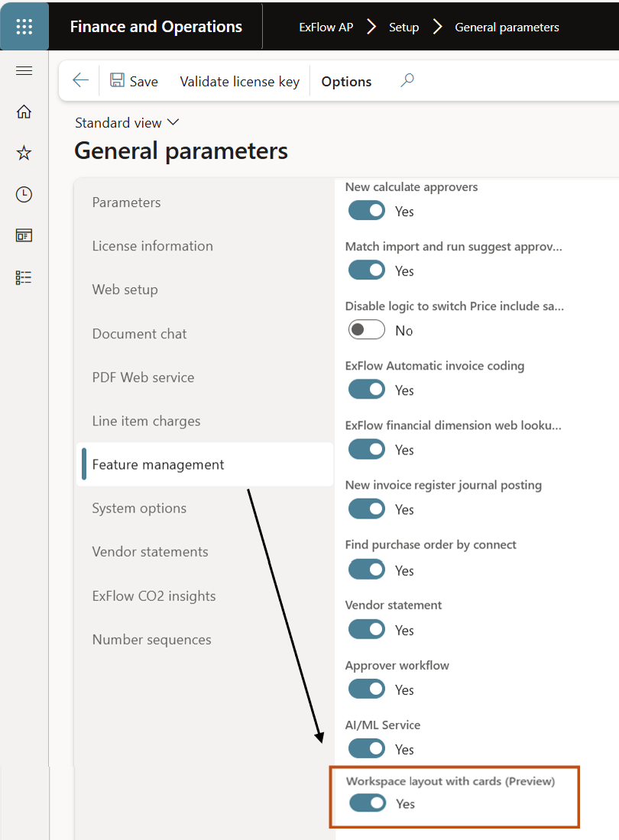Image resolution: width=619 pixels, height=840 pixels.
Task: Click the back arrow icon
Action: click(80, 81)
